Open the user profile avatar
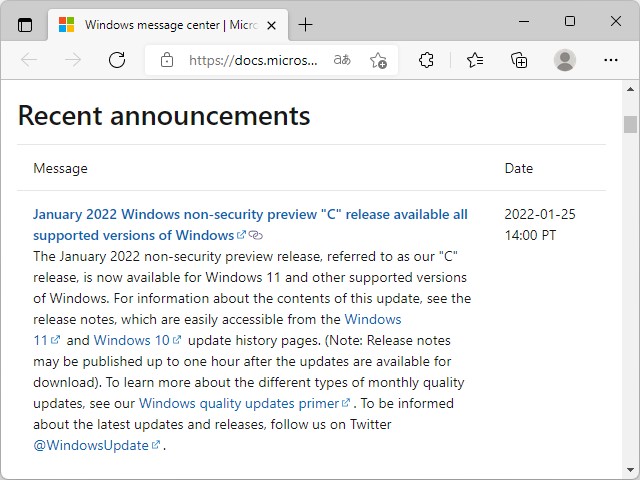Image resolution: width=640 pixels, height=480 pixels. [x=565, y=60]
